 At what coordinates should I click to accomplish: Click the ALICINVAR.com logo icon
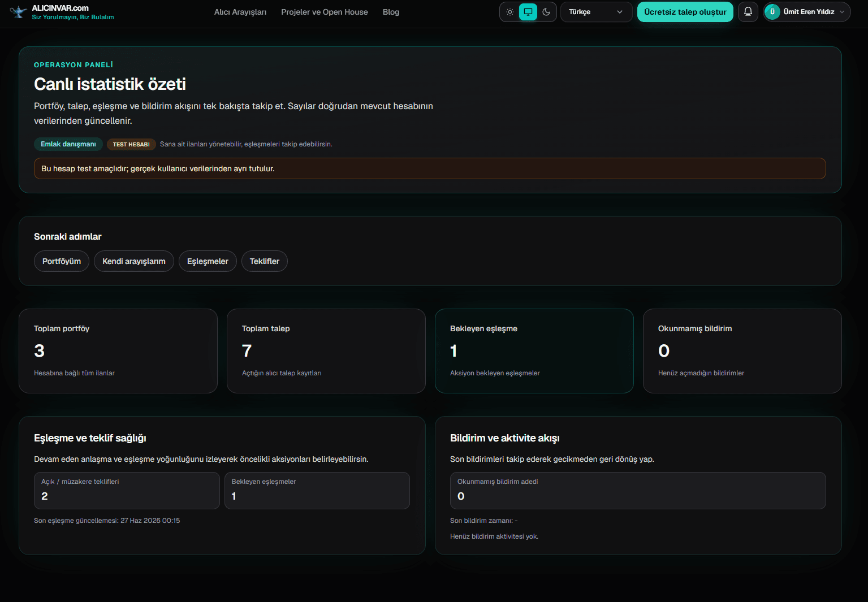[18, 12]
